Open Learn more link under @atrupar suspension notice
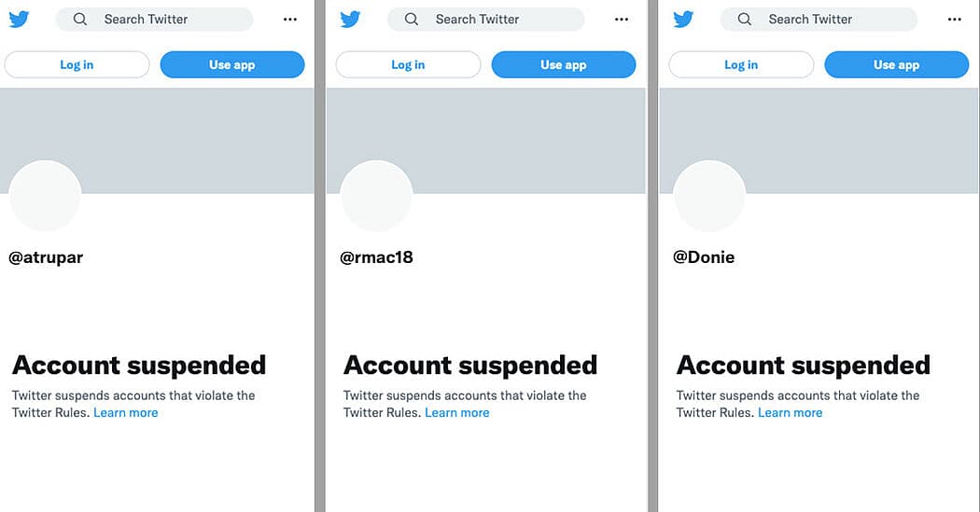 126,413
